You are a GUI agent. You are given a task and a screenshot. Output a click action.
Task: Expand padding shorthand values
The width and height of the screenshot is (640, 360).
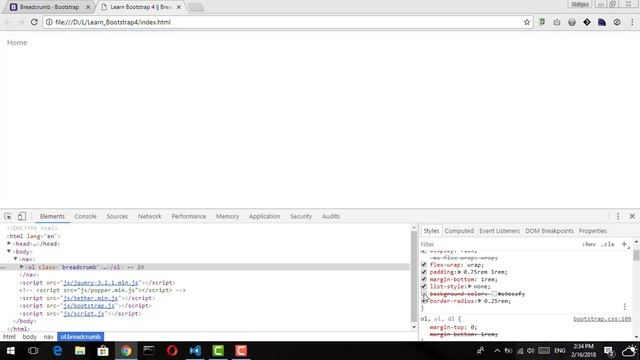coord(460,272)
